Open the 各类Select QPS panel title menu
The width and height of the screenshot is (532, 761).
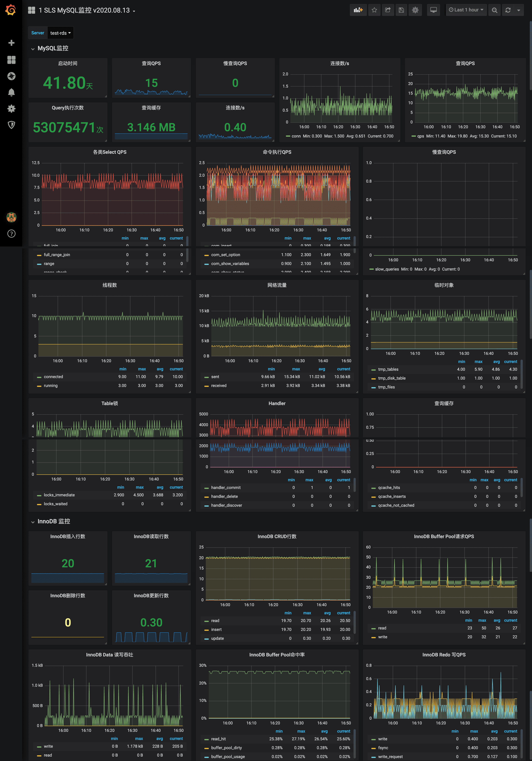pyautogui.click(x=110, y=152)
